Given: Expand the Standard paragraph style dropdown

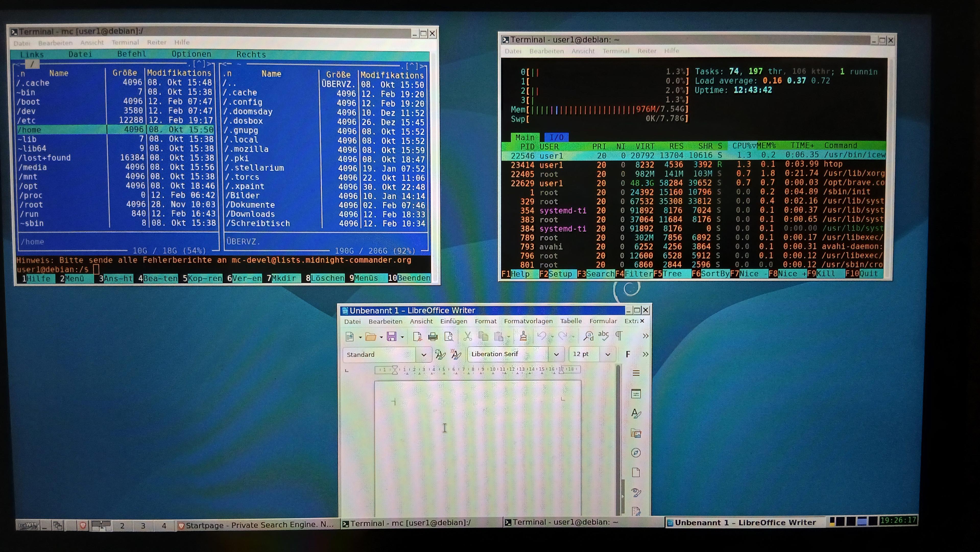Looking at the screenshot, I should tap(423, 355).
